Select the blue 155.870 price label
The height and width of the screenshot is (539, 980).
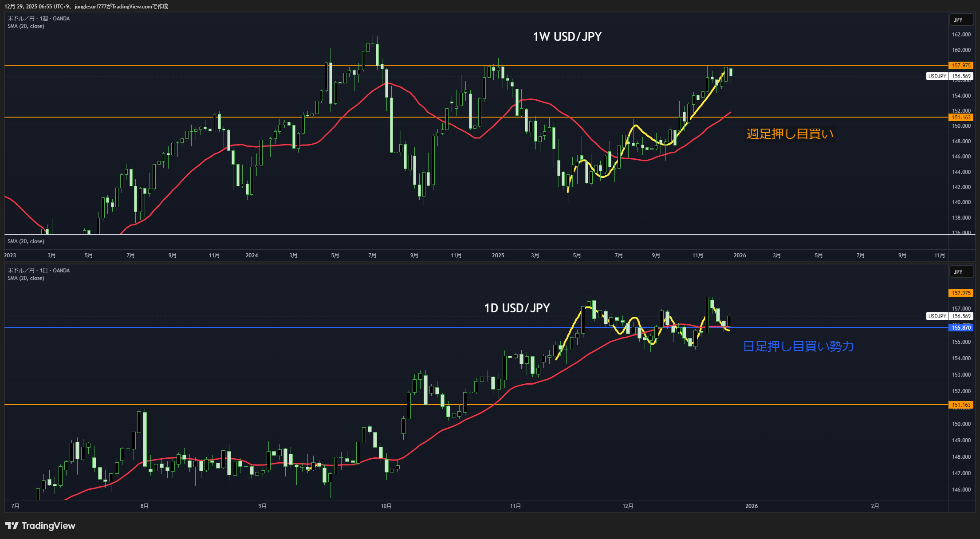961,328
